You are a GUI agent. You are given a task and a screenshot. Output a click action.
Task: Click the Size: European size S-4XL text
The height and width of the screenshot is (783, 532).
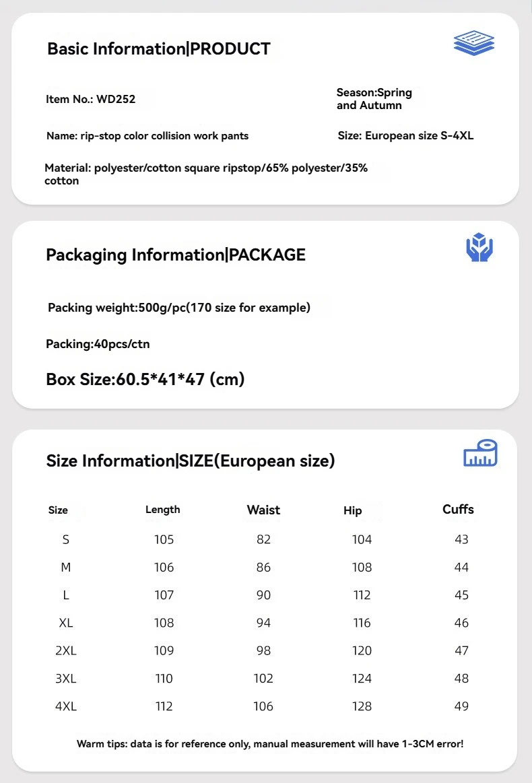coord(405,136)
